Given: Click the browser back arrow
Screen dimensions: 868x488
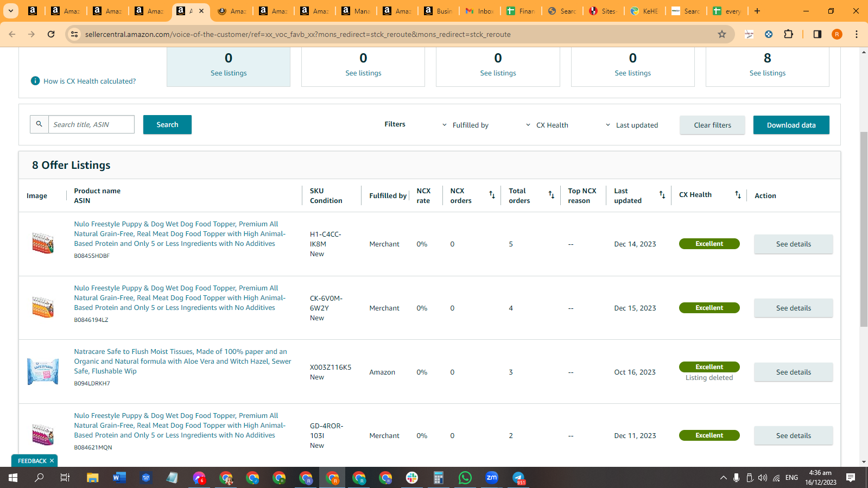Looking at the screenshot, I should point(12,34).
